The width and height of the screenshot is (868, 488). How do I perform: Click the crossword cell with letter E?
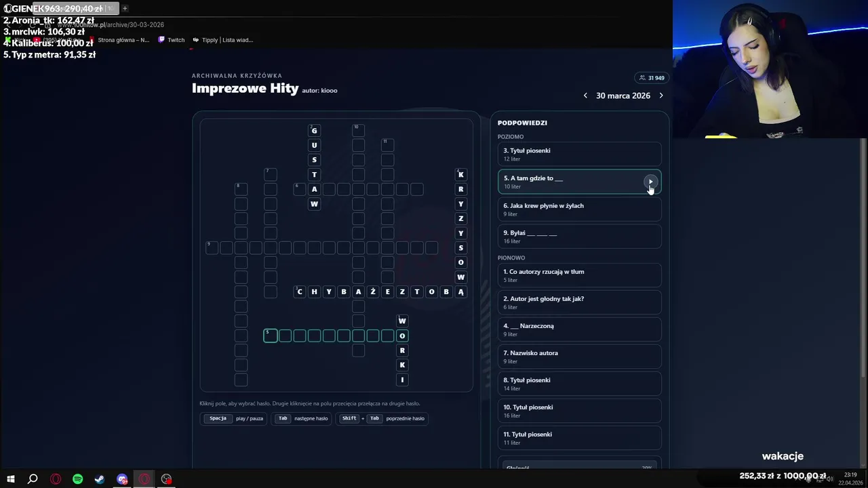(388, 291)
